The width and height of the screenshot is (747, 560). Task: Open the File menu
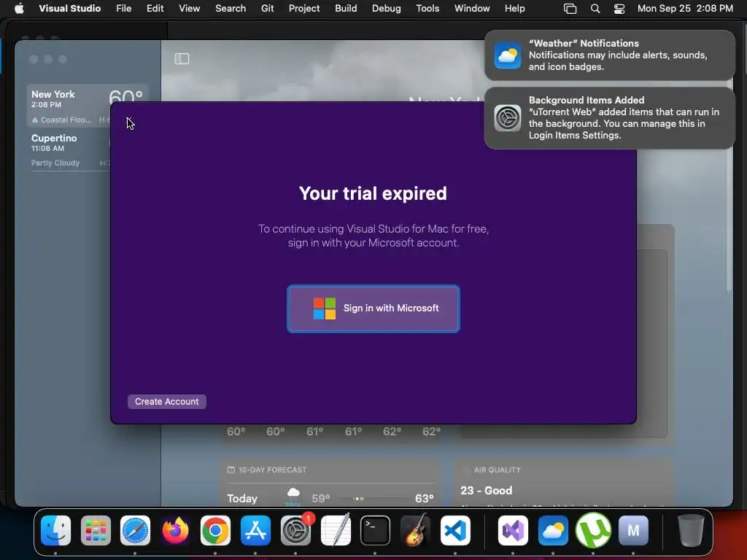[124, 8]
